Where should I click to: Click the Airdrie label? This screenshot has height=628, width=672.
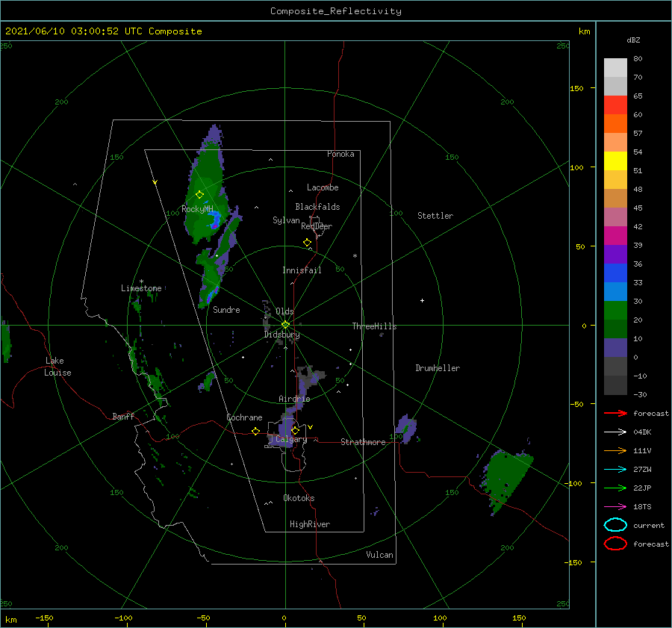(294, 399)
